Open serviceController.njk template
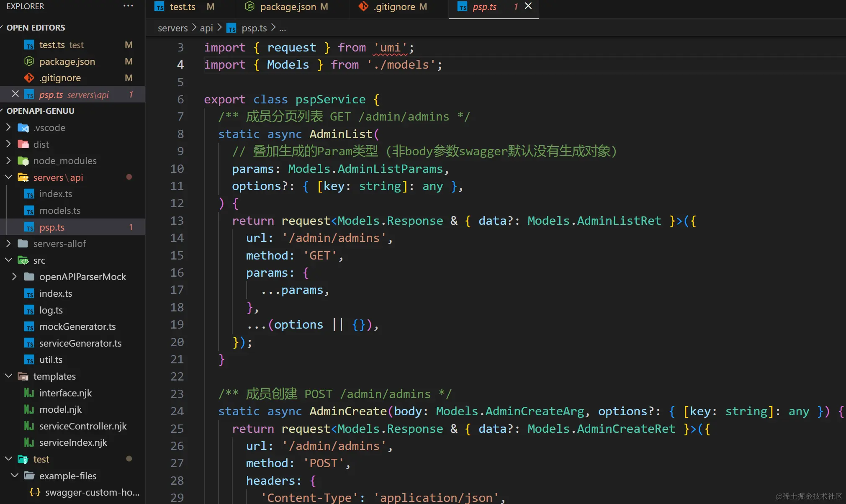 (x=72, y=426)
